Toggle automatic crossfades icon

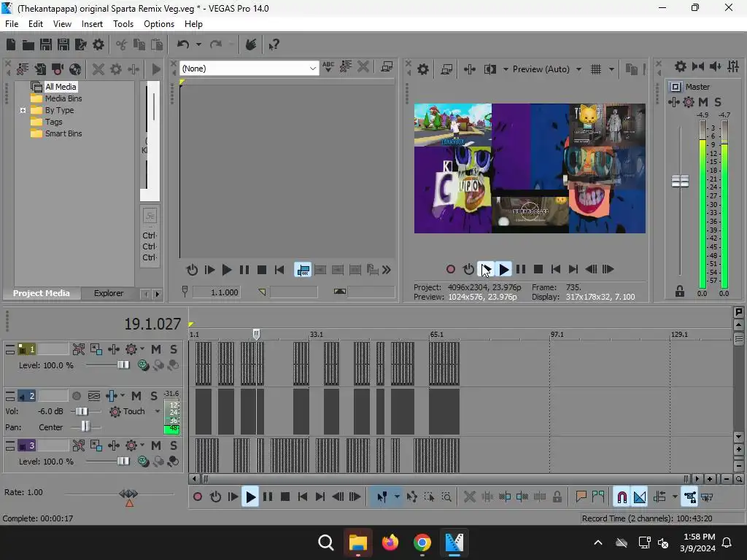(640, 497)
